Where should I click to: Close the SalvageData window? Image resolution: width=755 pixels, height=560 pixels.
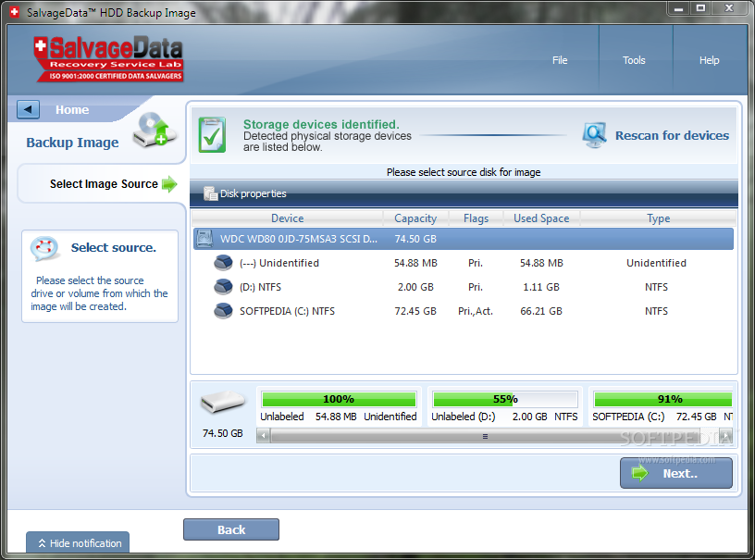click(x=729, y=8)
